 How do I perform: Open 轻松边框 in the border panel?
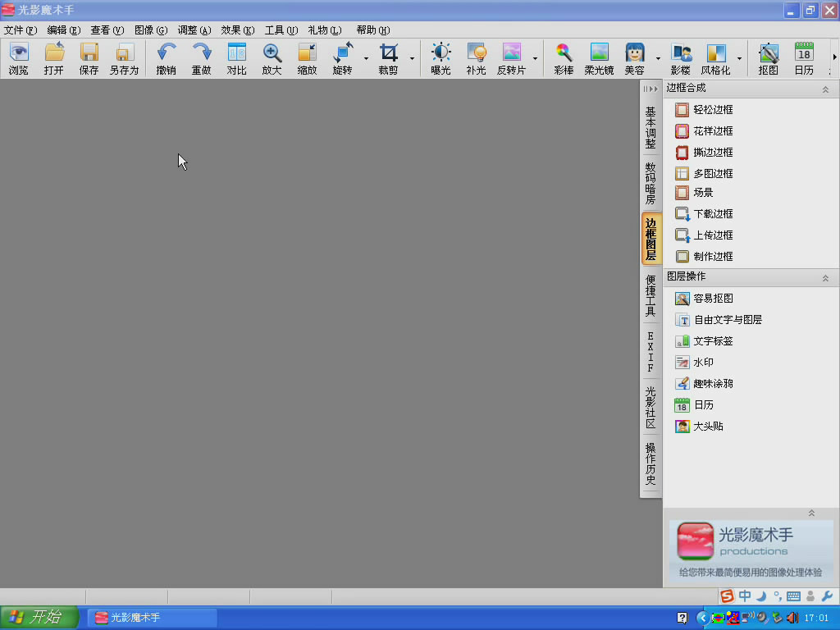tap(704, 110)
